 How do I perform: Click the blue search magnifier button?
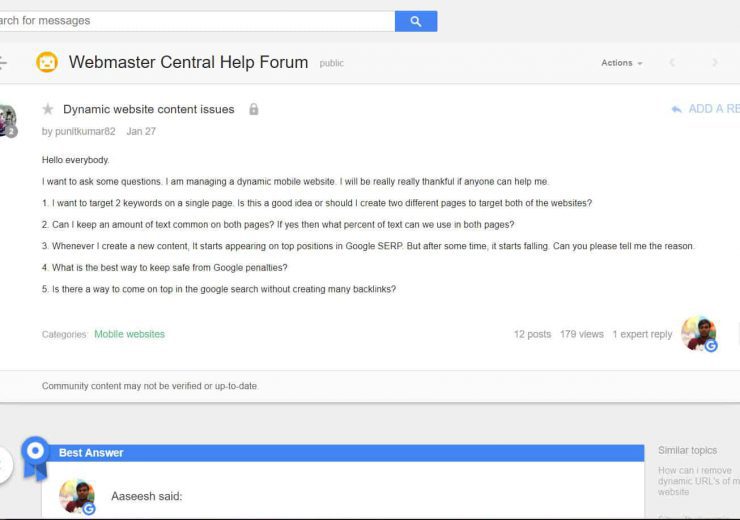point(416,21)
